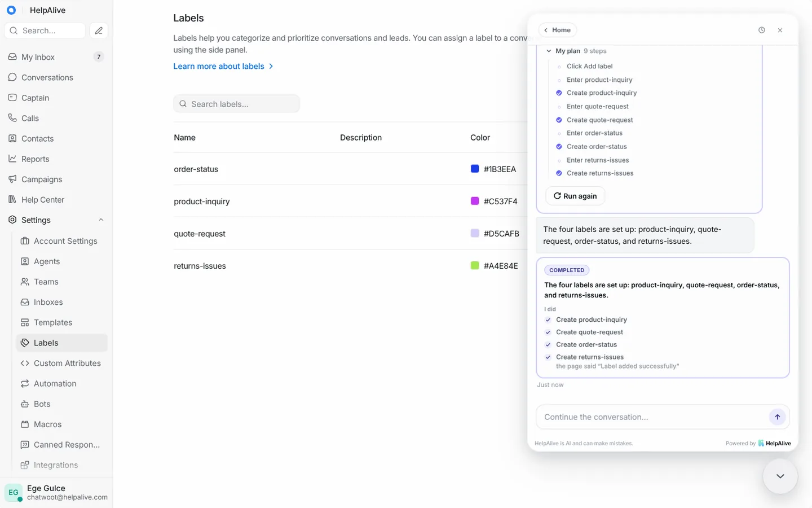Collapse the Settings section chevron

(x=101, y=220)
